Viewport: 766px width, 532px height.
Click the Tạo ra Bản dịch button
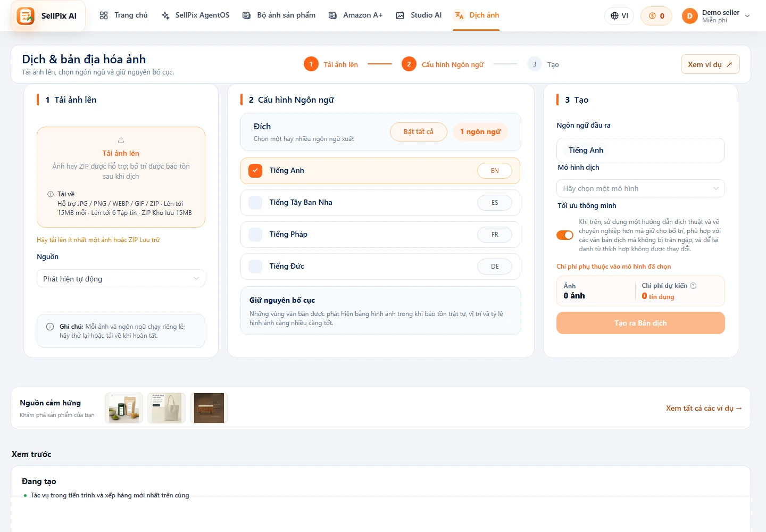pyautogui.click(x=640, y=323)
